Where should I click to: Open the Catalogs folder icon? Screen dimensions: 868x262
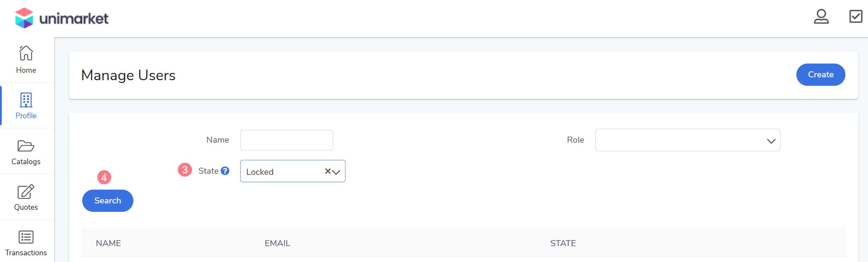(26, 146)
